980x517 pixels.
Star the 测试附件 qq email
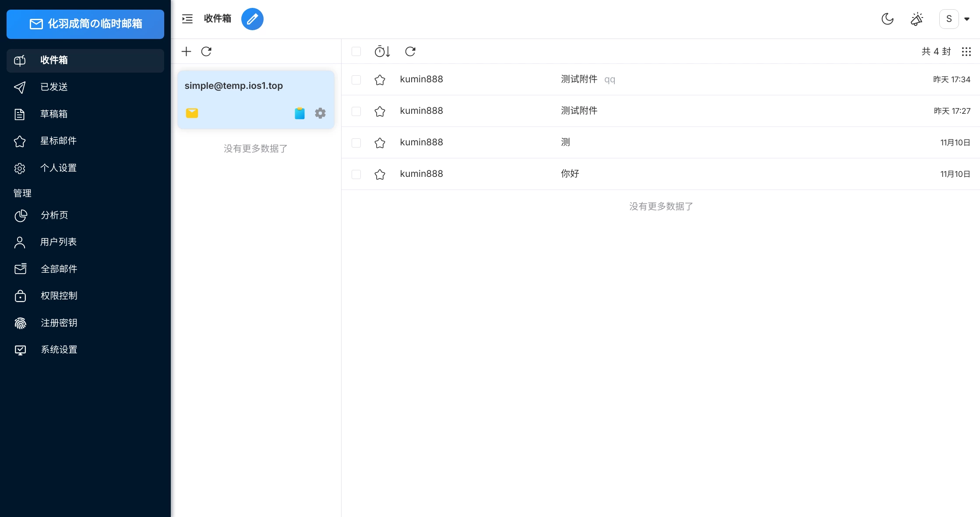[380, 80]
